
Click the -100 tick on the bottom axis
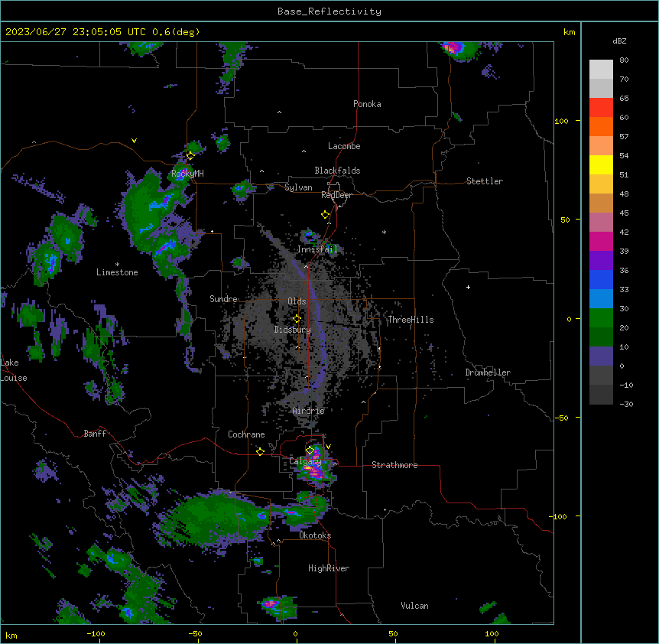pyautogui.click(x=96, y=633)
